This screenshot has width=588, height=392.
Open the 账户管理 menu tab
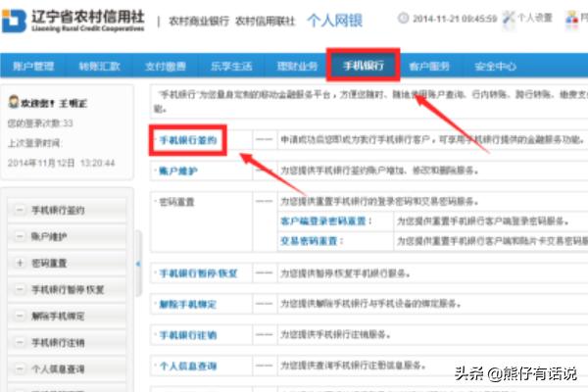coord(33,66)
